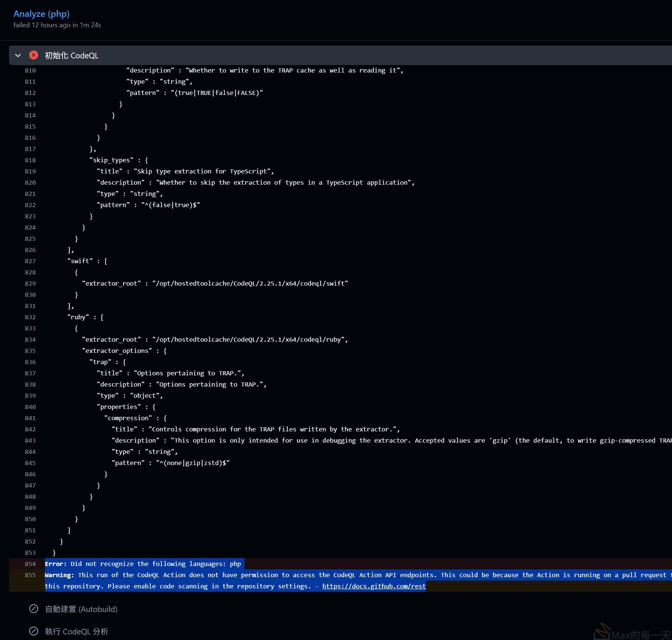Select log line number 854
Screen dimensions: 672x640
pos(30,564)
